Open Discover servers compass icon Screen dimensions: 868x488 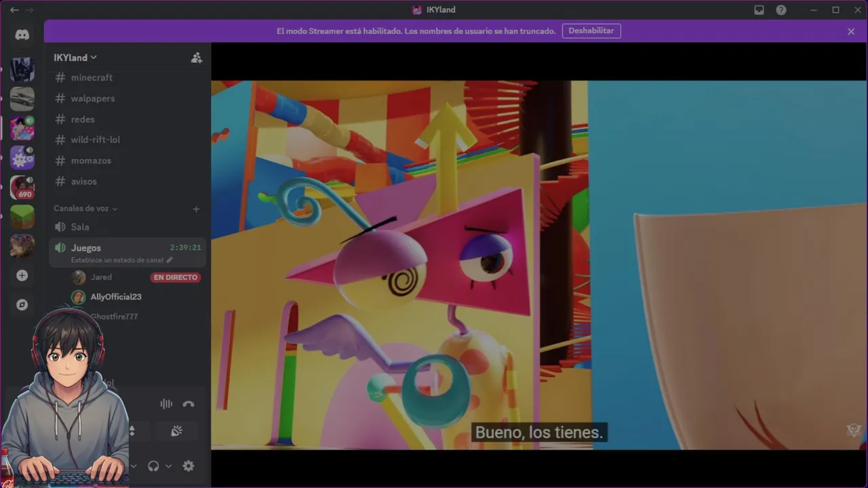[x=22, y=304]
